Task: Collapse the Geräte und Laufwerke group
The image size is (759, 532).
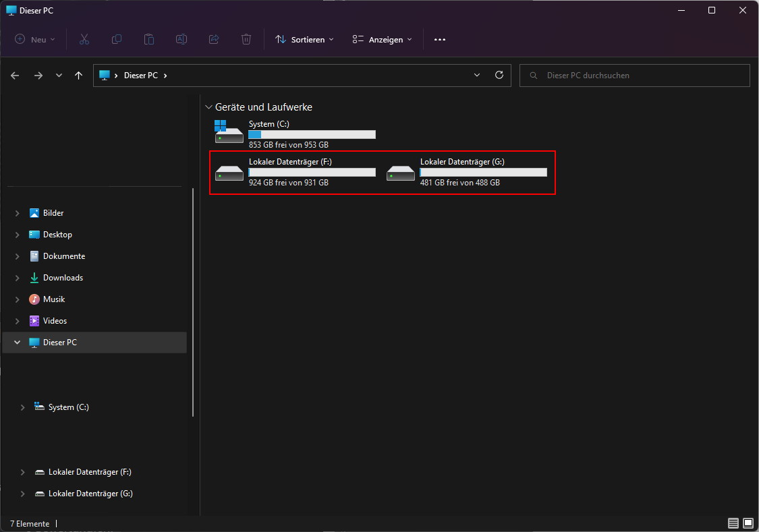Action: [x=208, y=107]
